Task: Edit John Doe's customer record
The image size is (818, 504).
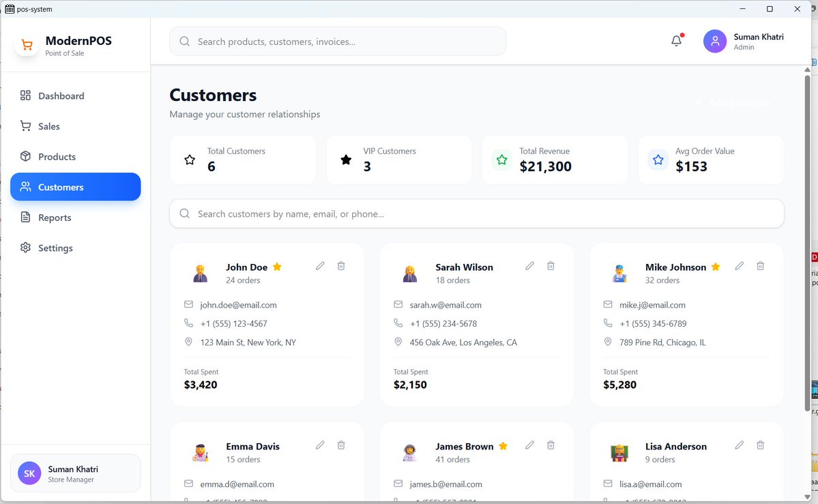Action: click(321, 266)
